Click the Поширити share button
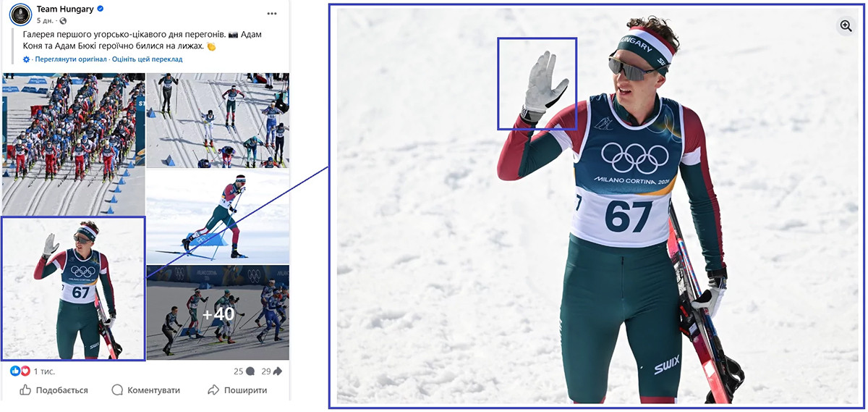868x412 pixels. (237, 390)
